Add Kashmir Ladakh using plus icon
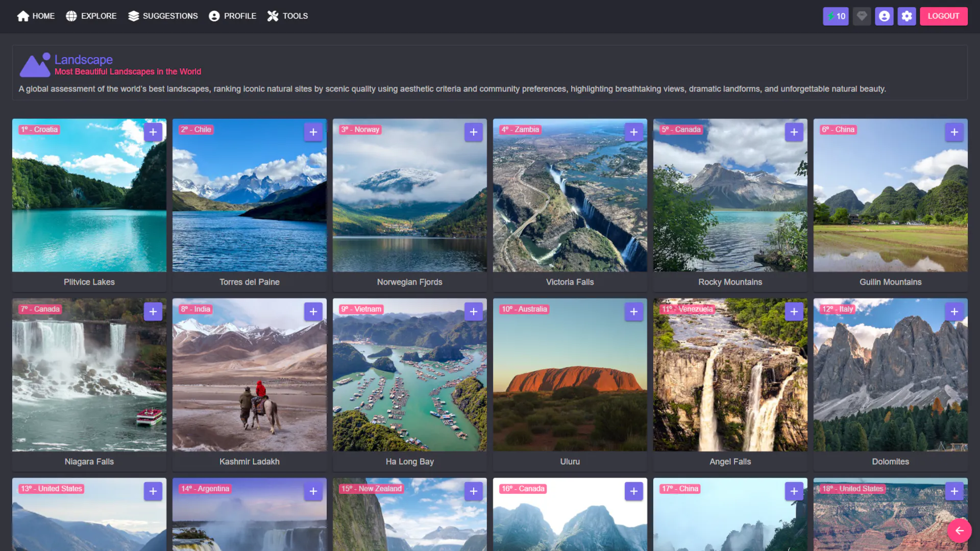Image resolution: width=980 pixels, height=551 pixels. click(313, 312)
